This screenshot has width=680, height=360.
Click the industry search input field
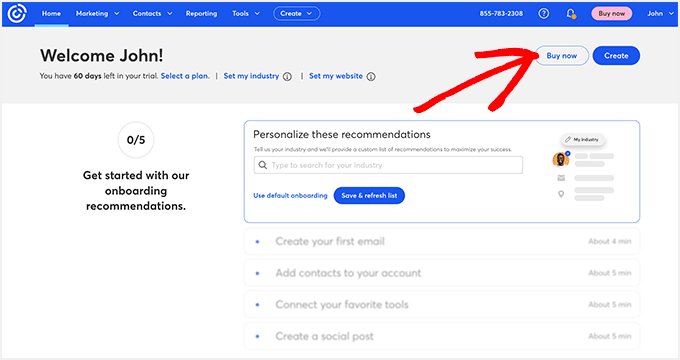click(388, 165)
